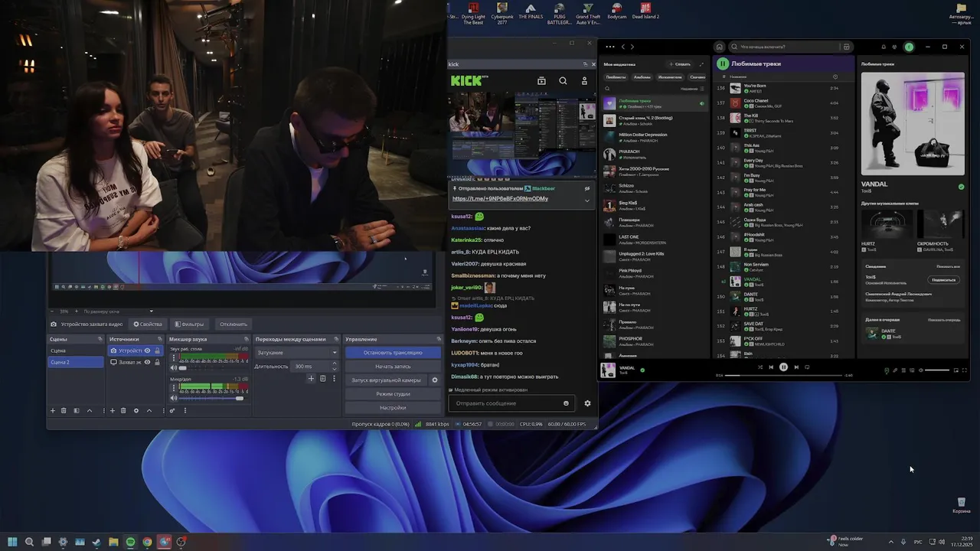
Task: Skip to the next track in Spotify
Action: (x=796, y=367)
